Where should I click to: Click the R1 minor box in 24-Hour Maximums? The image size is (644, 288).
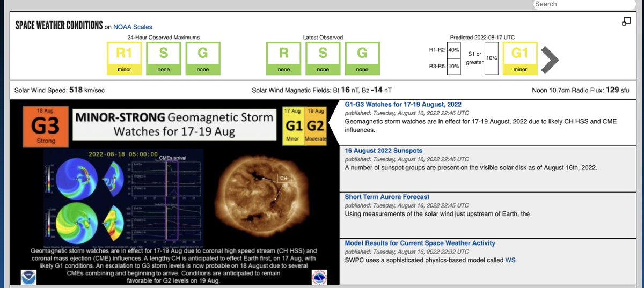(x=124, y=58)
